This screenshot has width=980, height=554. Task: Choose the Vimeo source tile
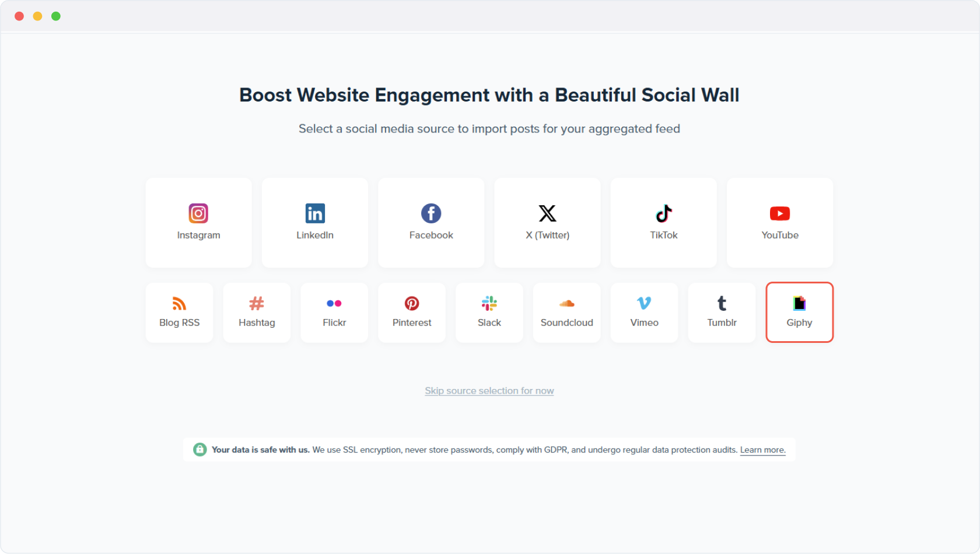tap(644, 313)
